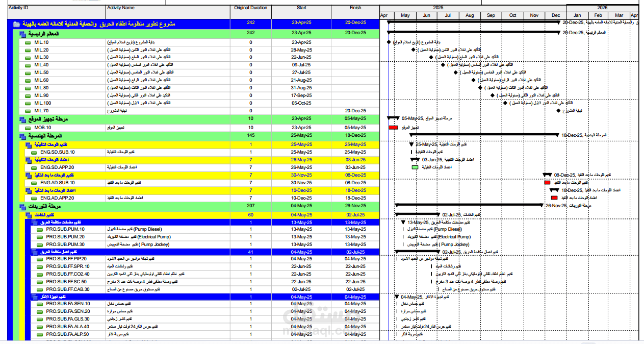644x344 pixels.
Task: Select the PRO.SUB.FA.ALA.40 activity ID cell
Action: [68, 327]
